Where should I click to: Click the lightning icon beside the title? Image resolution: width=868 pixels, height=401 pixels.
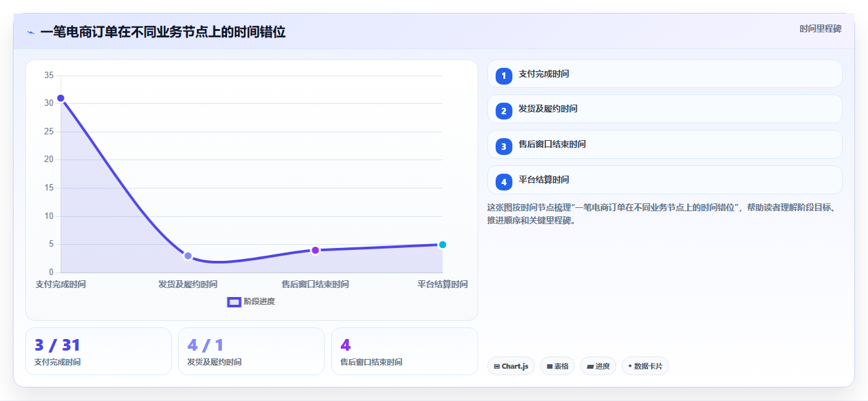click(31, 32)
